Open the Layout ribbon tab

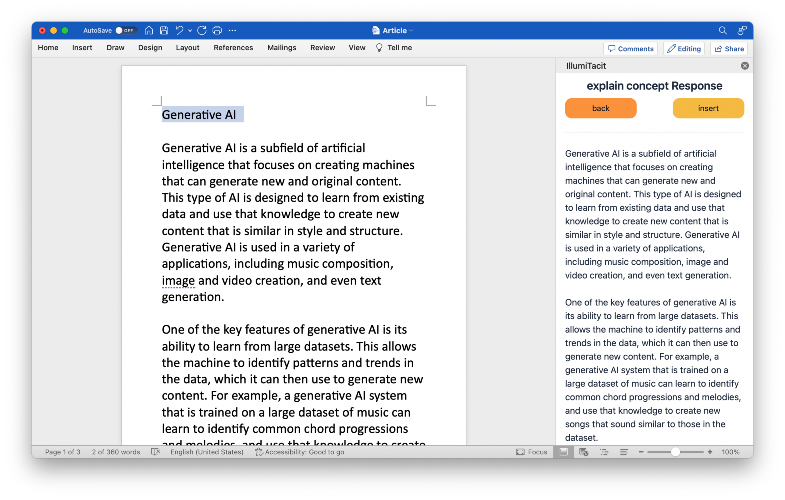point(187,48)
